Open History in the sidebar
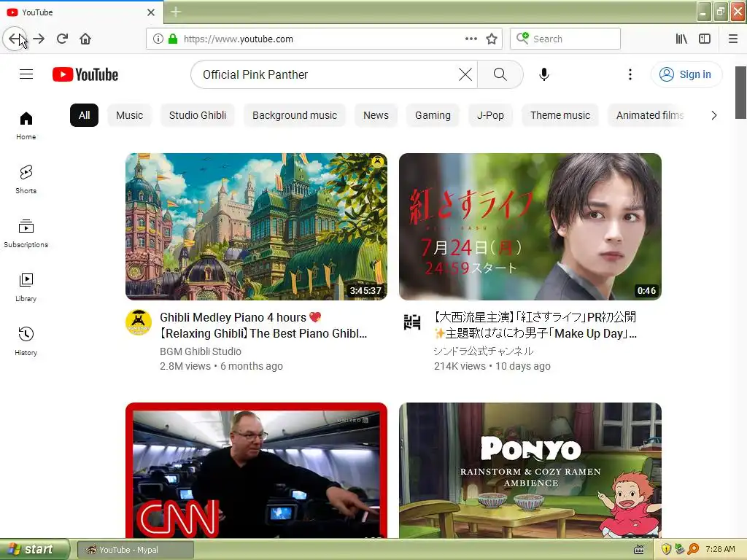747x560 pixels. [26, 341]
